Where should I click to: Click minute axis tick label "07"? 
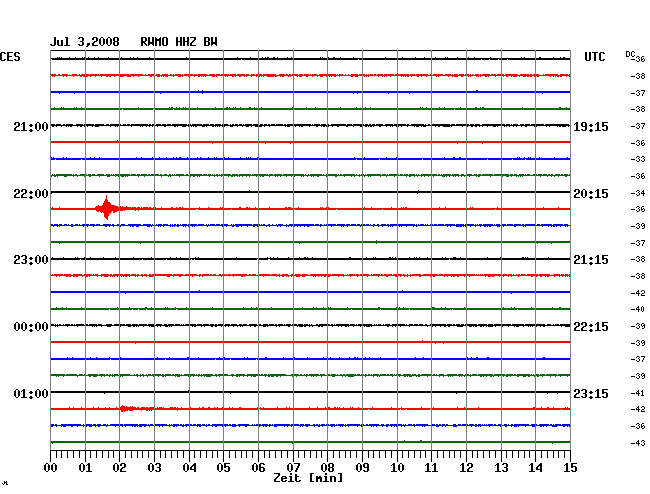(293, 468)
